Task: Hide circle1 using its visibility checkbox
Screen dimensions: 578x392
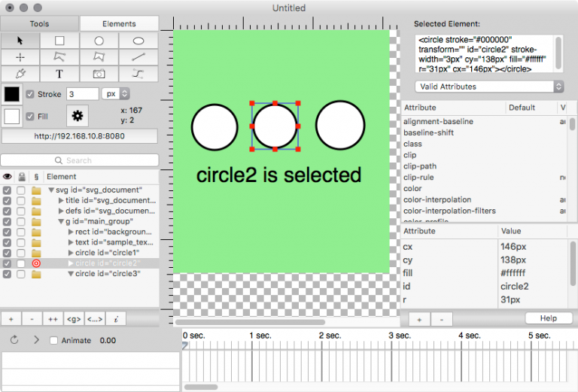Action: click(7, 253)
